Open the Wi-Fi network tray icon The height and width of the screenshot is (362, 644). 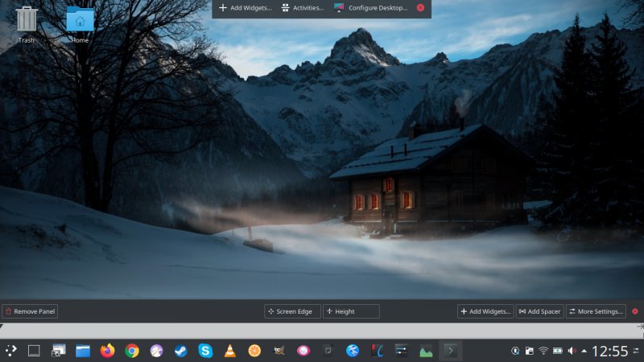(543, 351)
